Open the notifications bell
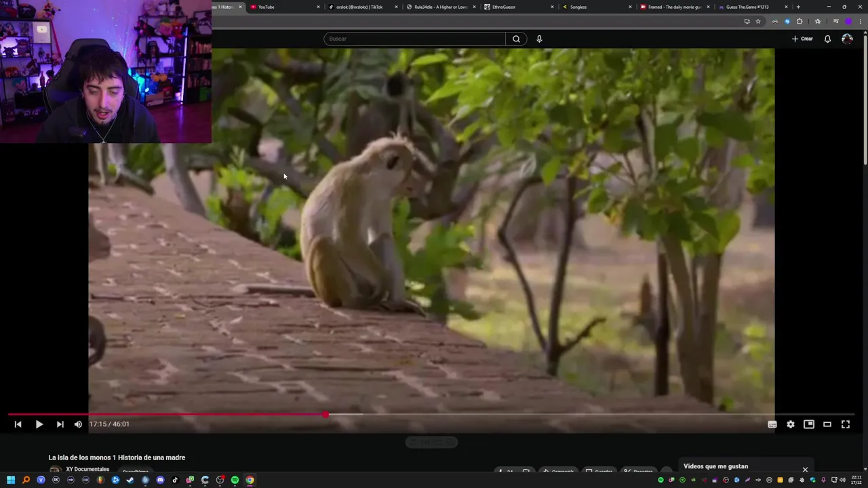The height and width of the screenshot is (488, 868). tap(827, 39)
